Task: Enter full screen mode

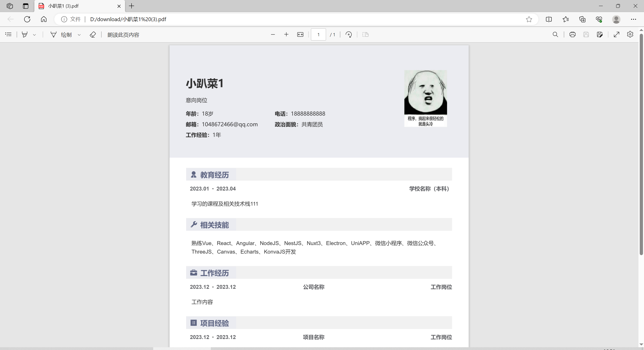Action: point(616,34)
